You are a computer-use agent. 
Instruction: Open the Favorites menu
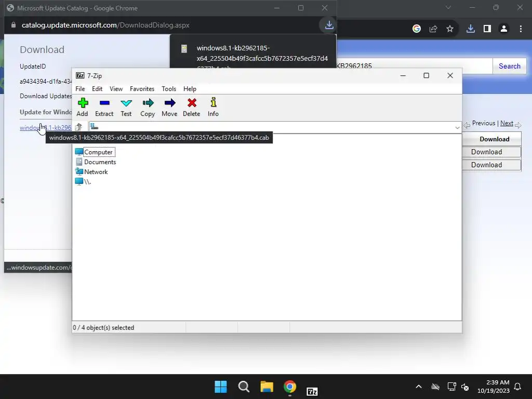(x=142, y=89)
